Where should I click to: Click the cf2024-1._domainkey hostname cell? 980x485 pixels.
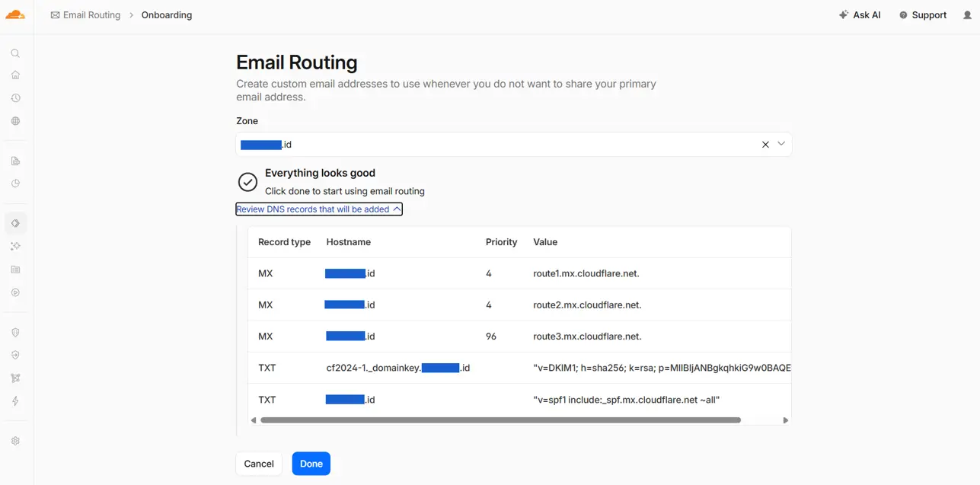coord(398,368)
